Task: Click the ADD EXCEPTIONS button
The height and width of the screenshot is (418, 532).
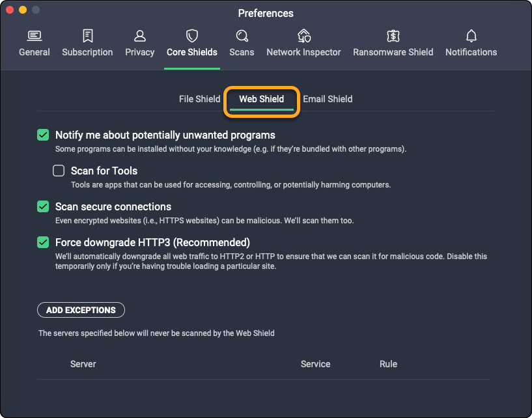Action: pyautogui.click(x=81, y=311)
